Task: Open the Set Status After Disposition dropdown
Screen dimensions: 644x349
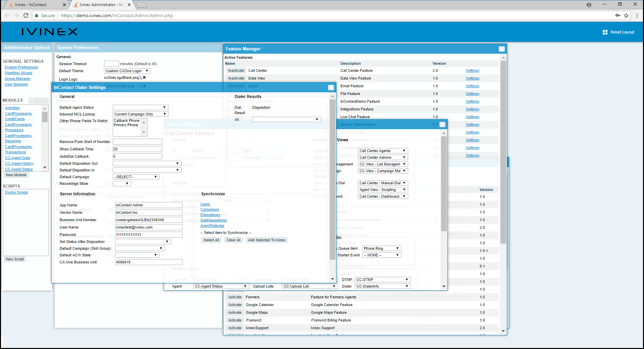Action: [143, 242]
